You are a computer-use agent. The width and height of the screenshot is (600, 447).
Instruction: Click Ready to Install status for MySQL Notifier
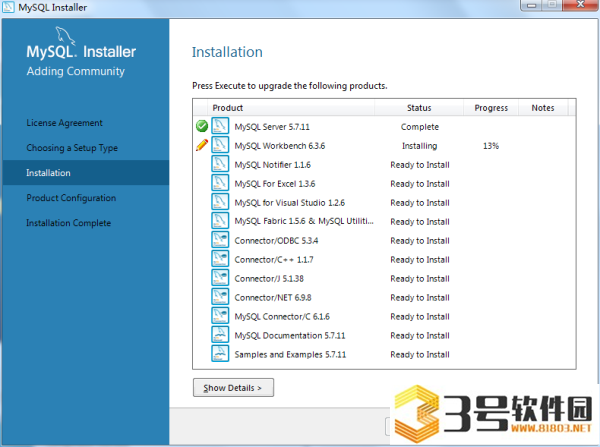tap(420, 165)
